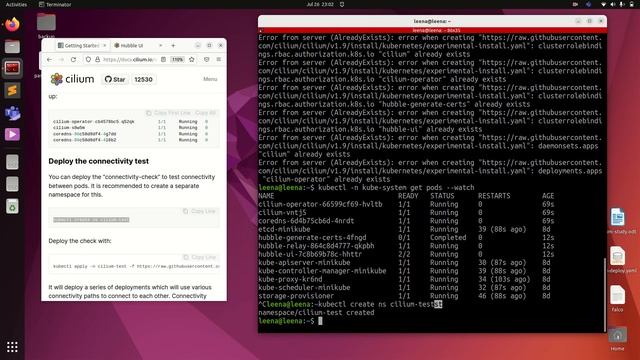640x360 pixels.
Task: Click the network indicator in top bar
Action: click(x=603, y=4)
